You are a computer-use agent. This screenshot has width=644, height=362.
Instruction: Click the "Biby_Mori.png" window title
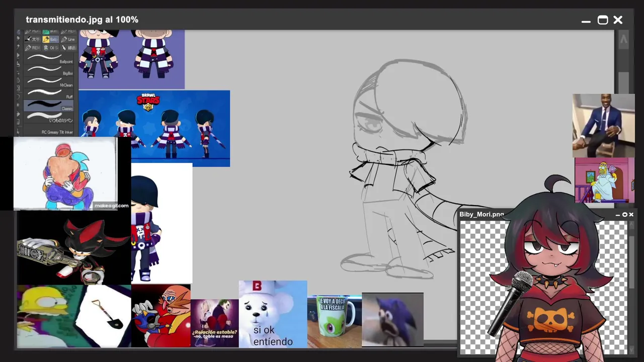(481, 214)
